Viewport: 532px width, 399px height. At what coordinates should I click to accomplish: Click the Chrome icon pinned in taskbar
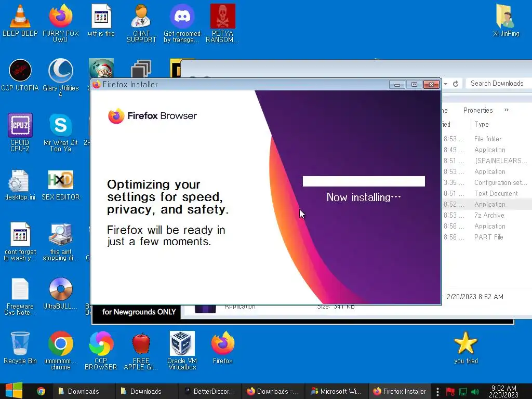[x=41, y=391]
